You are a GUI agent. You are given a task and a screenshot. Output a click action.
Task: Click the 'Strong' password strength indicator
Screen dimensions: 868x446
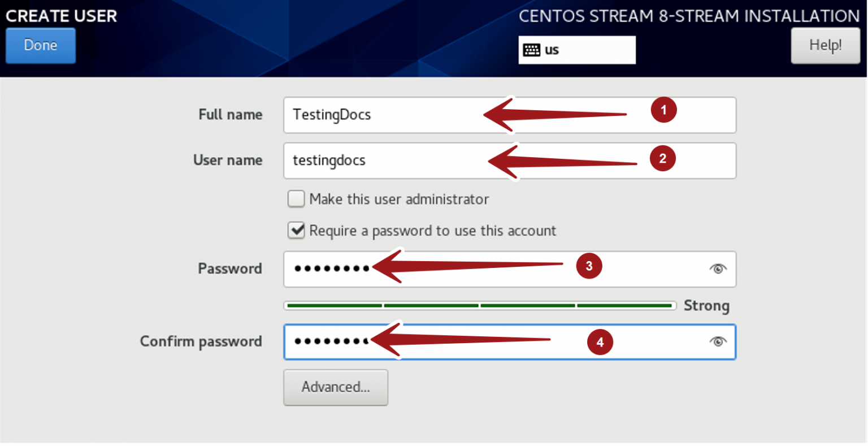tap(706, 305)
